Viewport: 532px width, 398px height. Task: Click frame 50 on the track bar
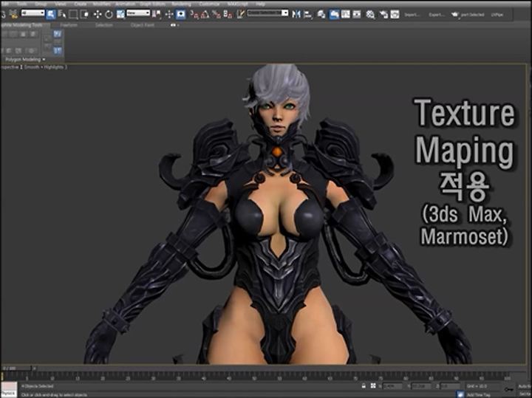253,377
